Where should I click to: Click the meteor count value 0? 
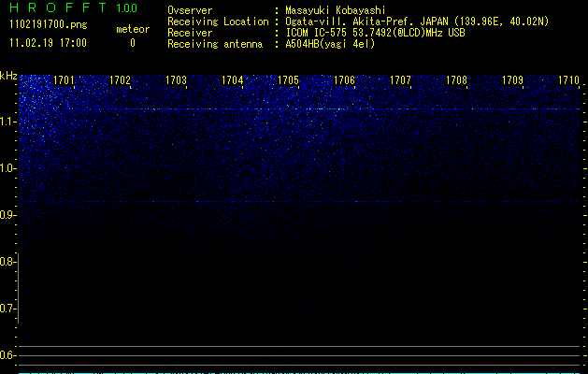[133, 43]
